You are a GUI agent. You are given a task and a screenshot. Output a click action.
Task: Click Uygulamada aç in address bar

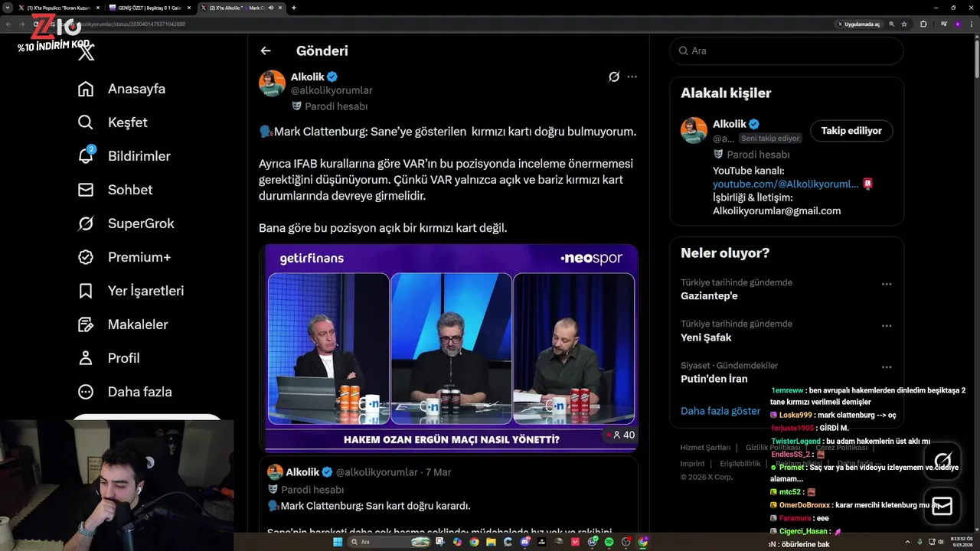tap(858, 24)
